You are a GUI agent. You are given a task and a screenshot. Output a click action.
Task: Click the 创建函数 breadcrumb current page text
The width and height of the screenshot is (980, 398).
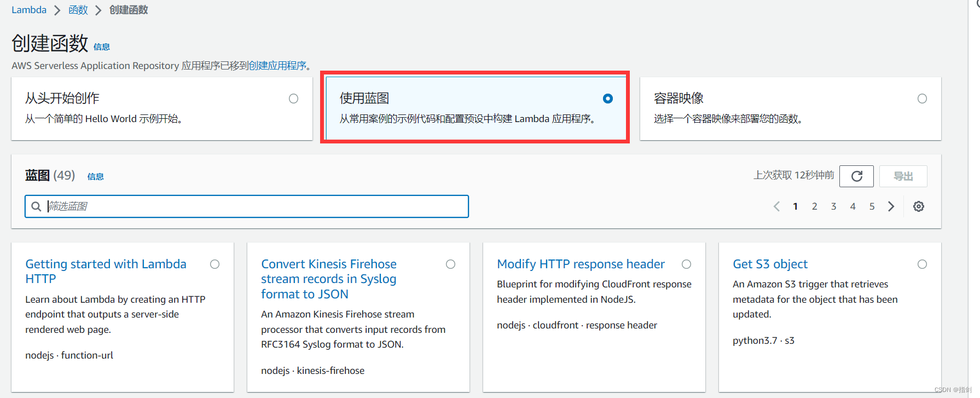129,10
